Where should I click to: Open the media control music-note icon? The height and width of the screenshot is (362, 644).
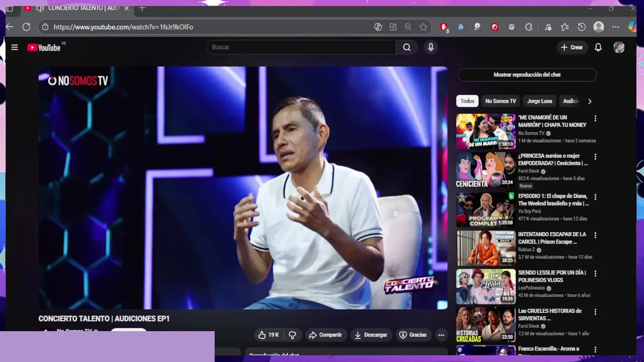(548, 27)
